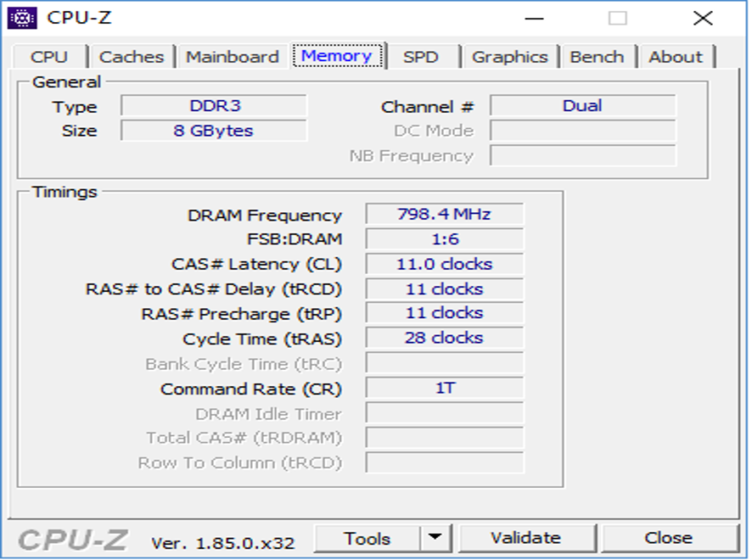The width and height of the screenshot is (752, 560).
Task: Click the empty NB Frequency field
Action: (x=583, y=155)
